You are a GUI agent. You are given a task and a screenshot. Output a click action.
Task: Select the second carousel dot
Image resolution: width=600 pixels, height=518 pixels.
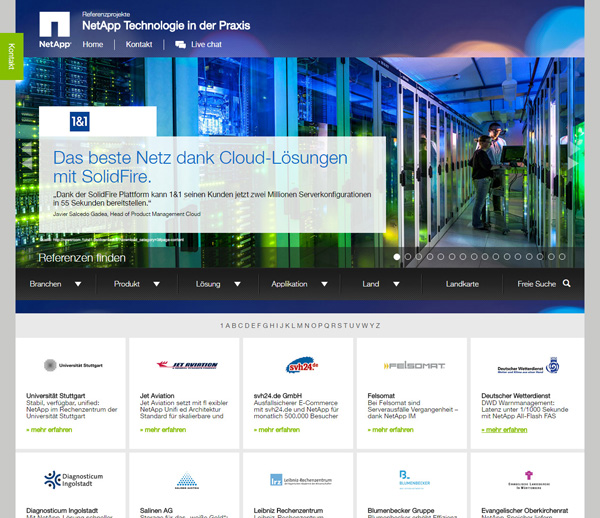[408, 257]
